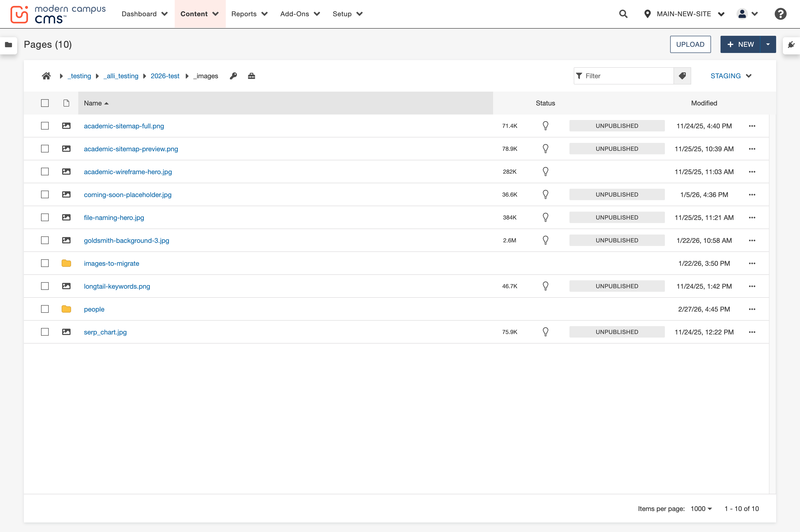Screen dimensions: 800x532
Task: Check the box for academic-sitemap-preview.png
Action: pyautogui.click(x=45, y=149)
